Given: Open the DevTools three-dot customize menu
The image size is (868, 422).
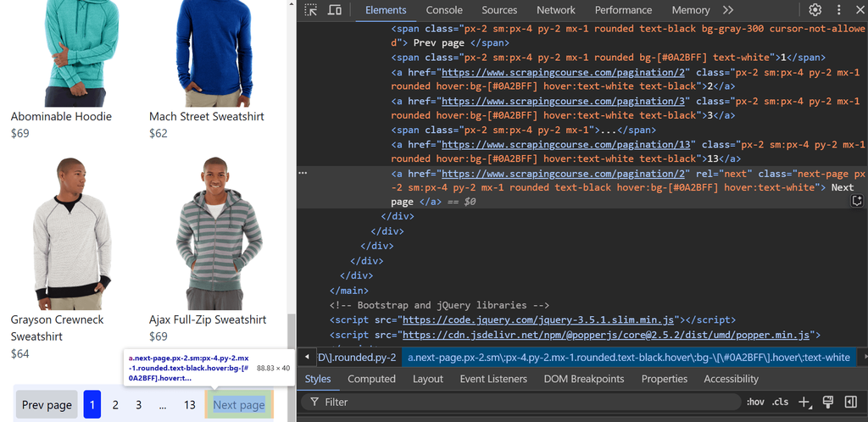Looking at the screenshot, I should pos(838,10).
